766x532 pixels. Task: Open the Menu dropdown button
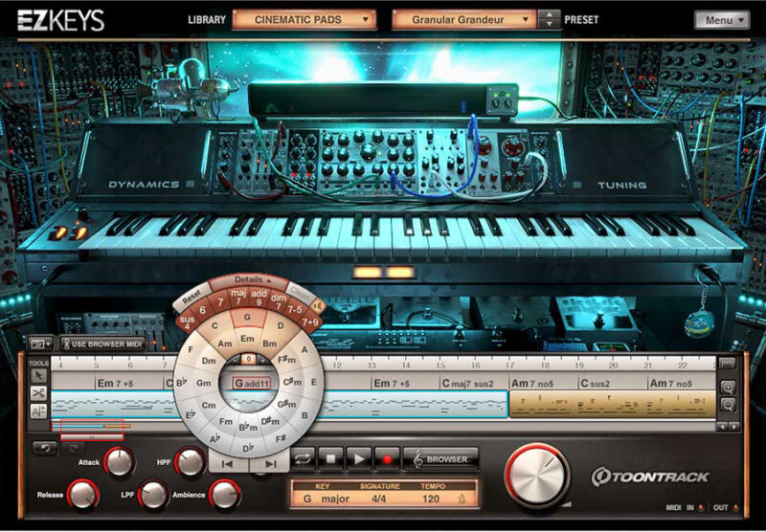click(x=722, y=20)
